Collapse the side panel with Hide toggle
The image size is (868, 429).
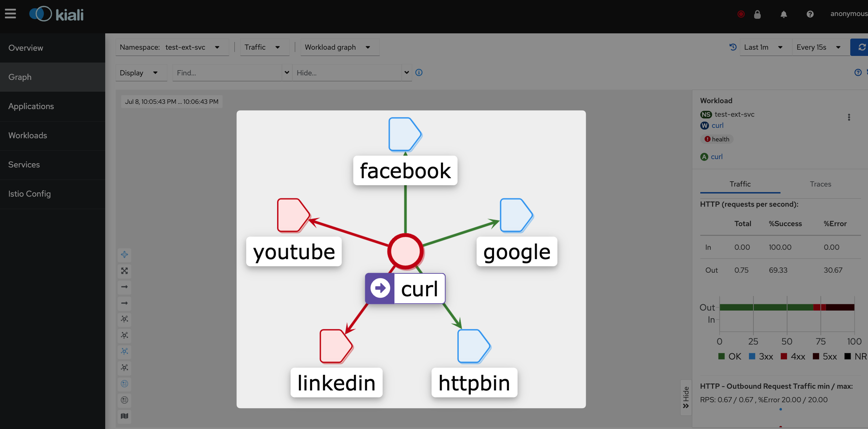tap(686, 397)
